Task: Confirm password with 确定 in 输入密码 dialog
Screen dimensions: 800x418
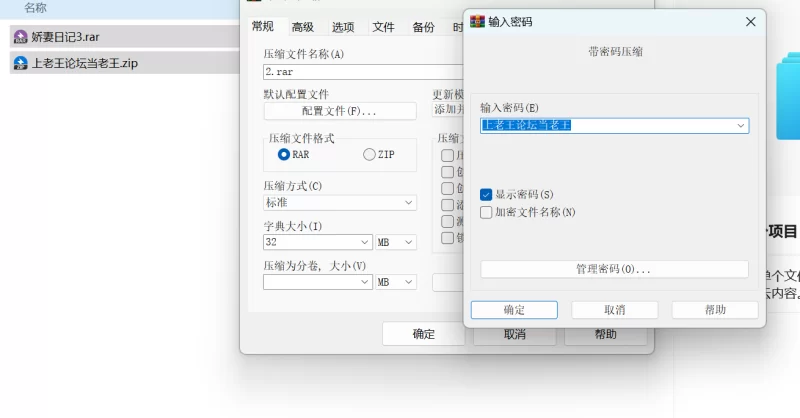Action: [514, 310]
